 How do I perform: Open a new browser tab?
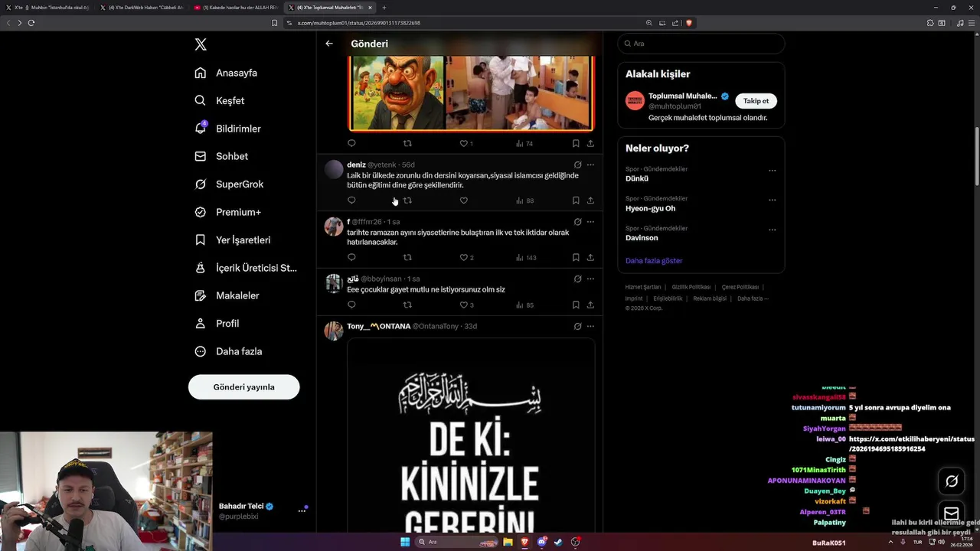point(384,8)
